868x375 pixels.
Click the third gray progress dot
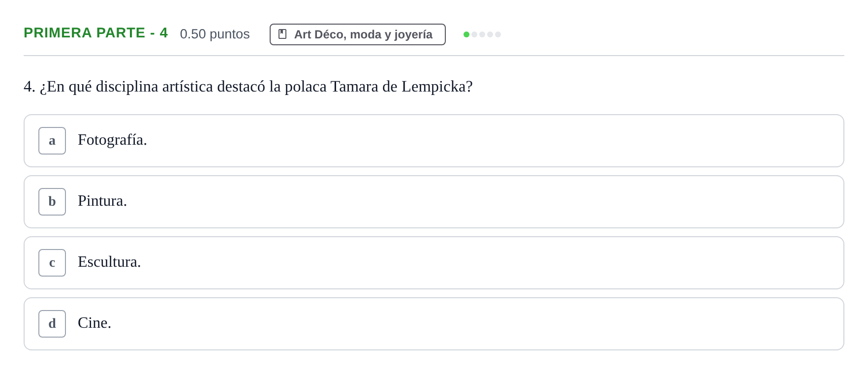coord(482,34)
